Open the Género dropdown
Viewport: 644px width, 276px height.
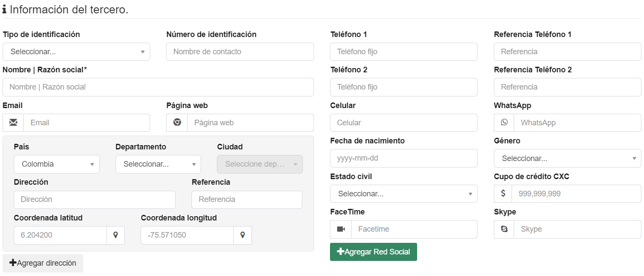(567, 158)
